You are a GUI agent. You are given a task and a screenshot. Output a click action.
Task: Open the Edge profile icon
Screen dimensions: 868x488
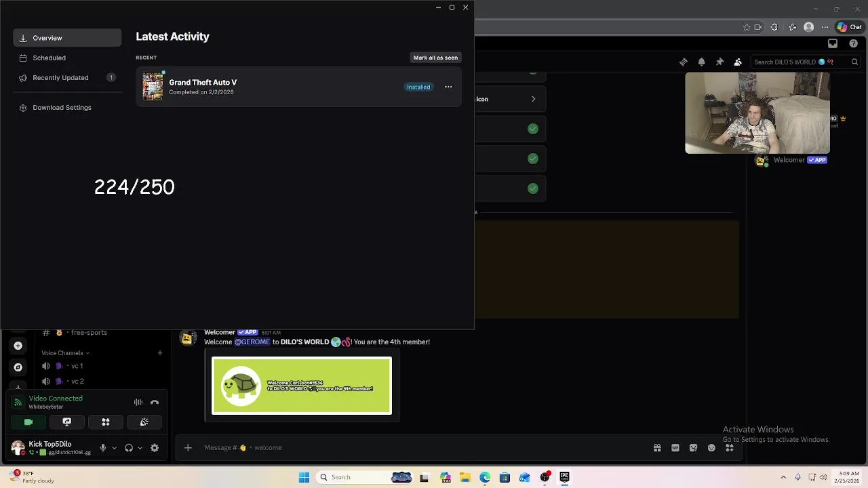(808, 27)
